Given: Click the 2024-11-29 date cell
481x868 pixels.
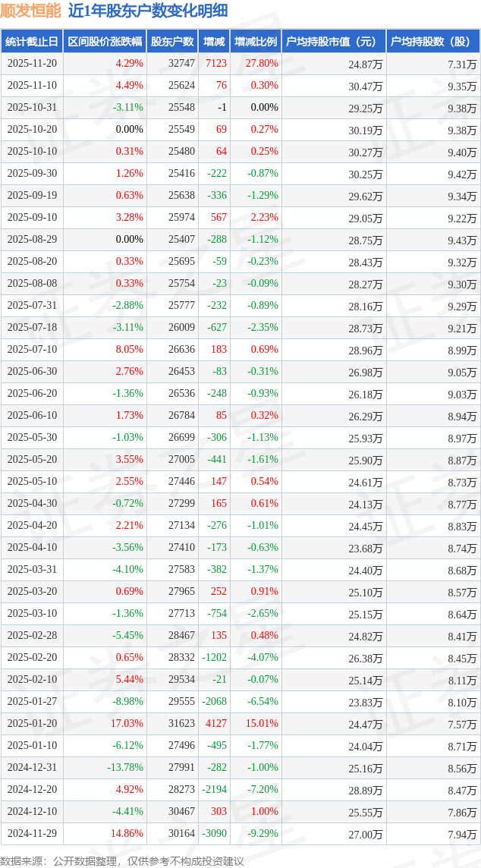Looking at the screenshot, I should point(32,834).
